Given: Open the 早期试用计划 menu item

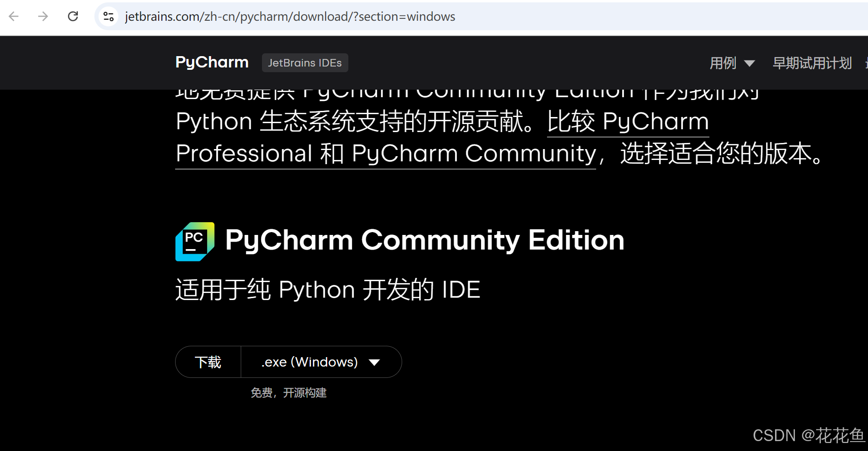Looking at the screenshot, I should pos(812,63).
